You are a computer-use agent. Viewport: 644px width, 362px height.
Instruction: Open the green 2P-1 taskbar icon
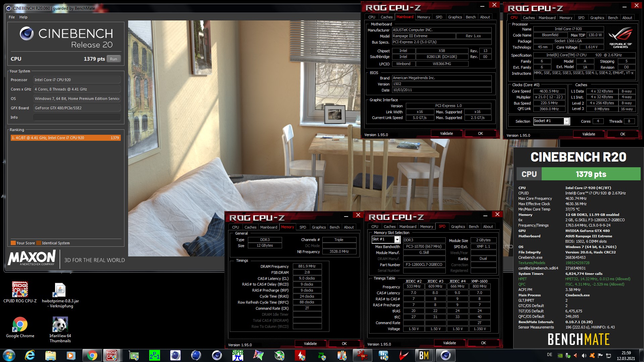coord(154,355)
